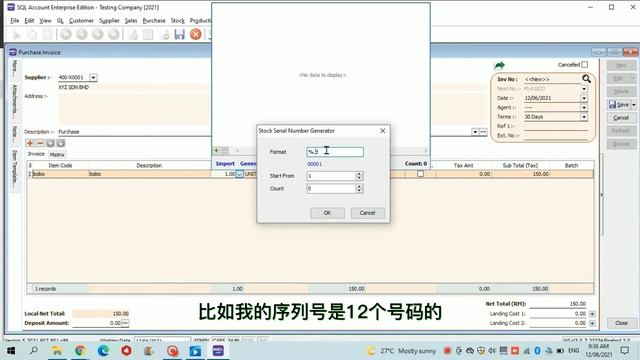Click the Ref 1 input field
640x360 pixels.
[556, 126]
